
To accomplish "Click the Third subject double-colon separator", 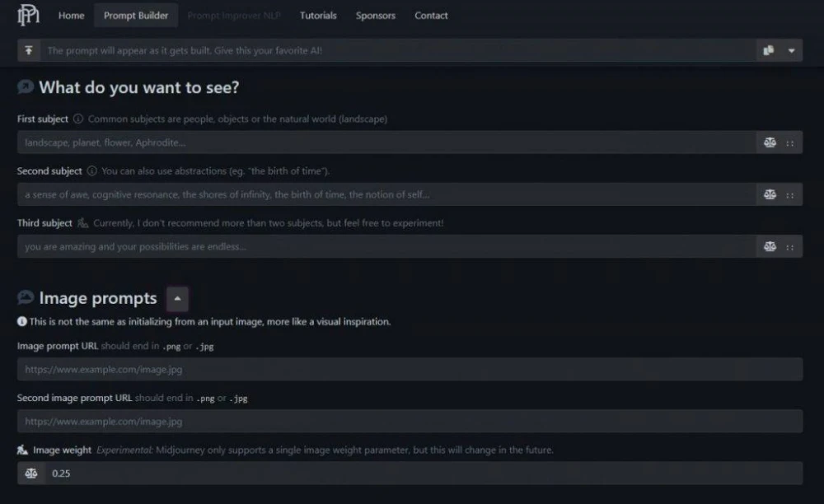I will click(790, 246).
